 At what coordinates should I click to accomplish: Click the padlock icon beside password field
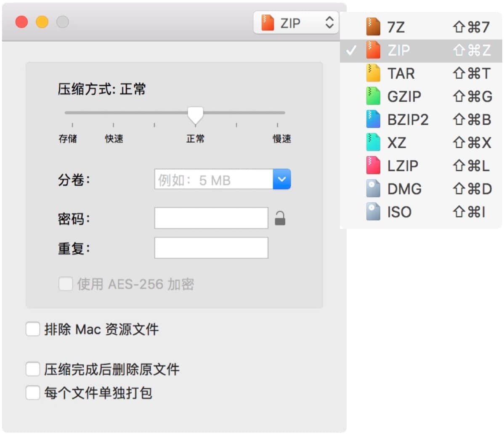280,218
